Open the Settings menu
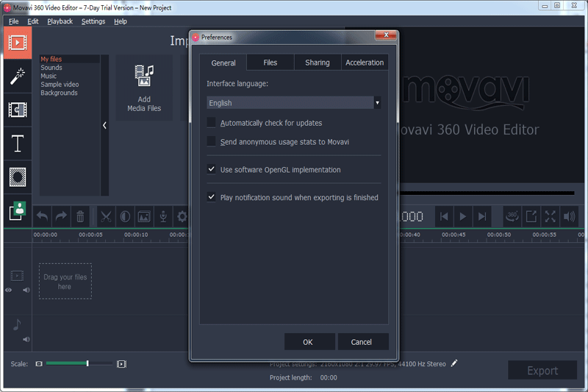This screenshot has height=392, width=588. pos(93,21)
